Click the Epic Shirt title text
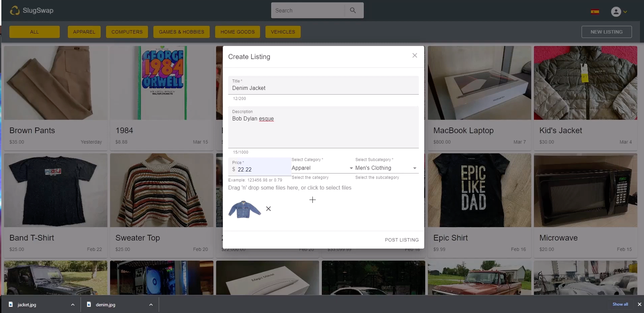Viewport: 644px width, 313px height. pos(450,238)
